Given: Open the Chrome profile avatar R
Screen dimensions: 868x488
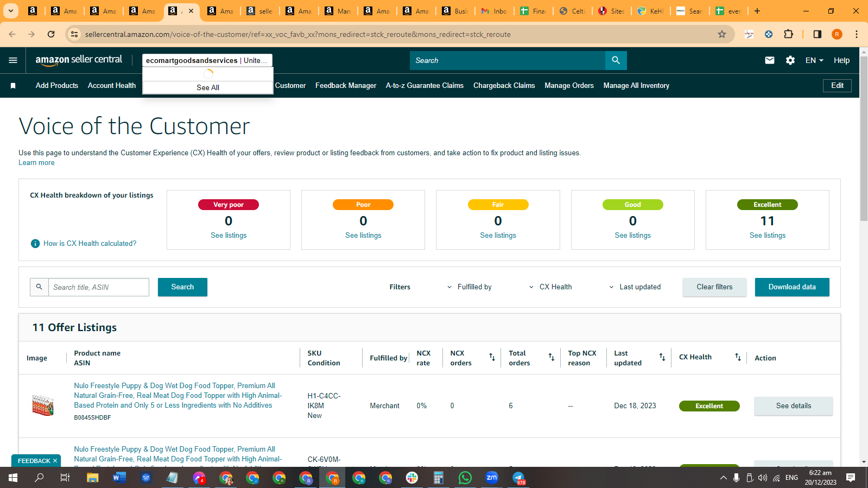Looking at the screenshot, I should click(x=837, y=34).
